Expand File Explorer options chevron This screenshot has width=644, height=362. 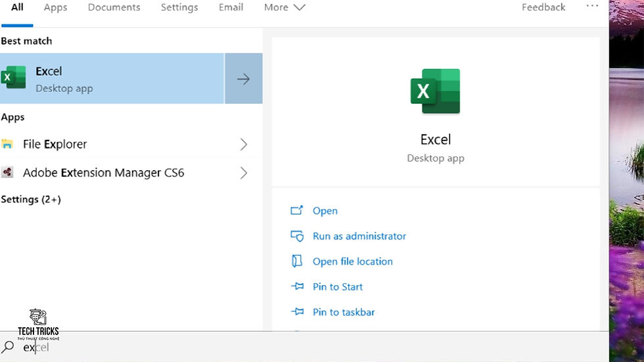pyautogui.click(x=244, y=144)
